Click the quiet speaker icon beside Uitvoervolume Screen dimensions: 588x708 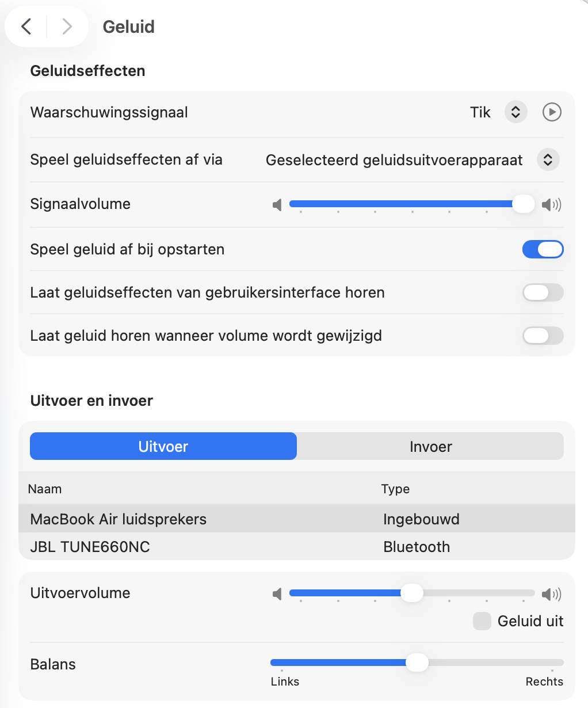pyautogui.click(x=277, y=593)
